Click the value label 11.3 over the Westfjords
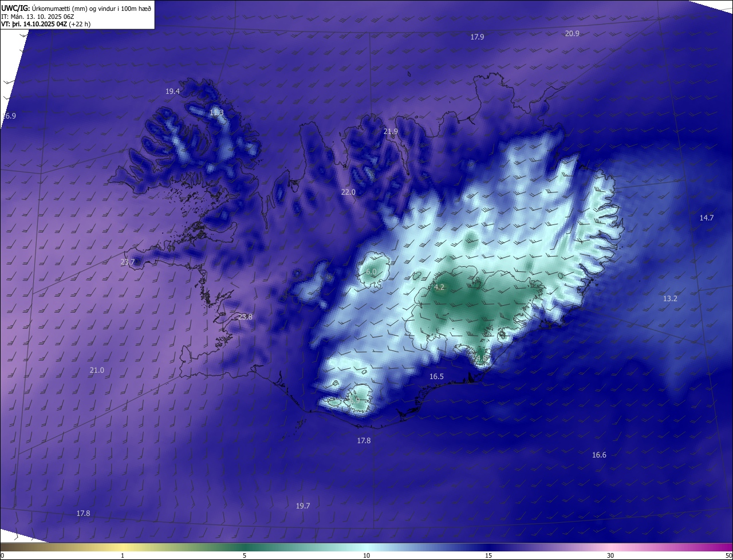The height and width of the screenshot is (560, 733). (x=216, y=113)
